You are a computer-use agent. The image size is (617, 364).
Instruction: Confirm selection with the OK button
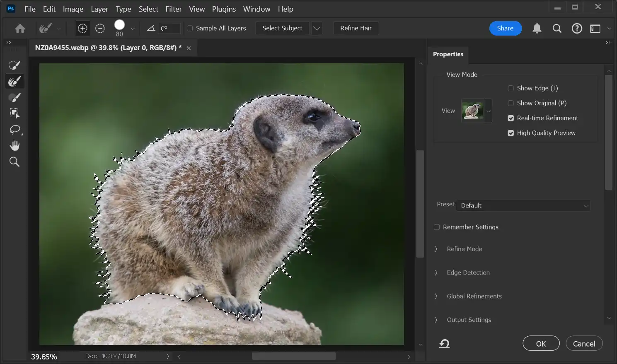click(541, 343)
